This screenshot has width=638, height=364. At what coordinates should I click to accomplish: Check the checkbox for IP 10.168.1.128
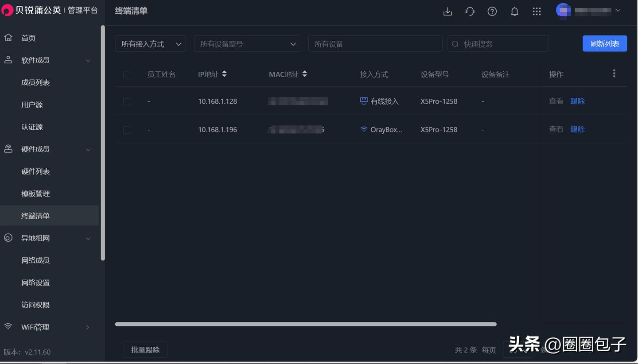coord(126,101)
